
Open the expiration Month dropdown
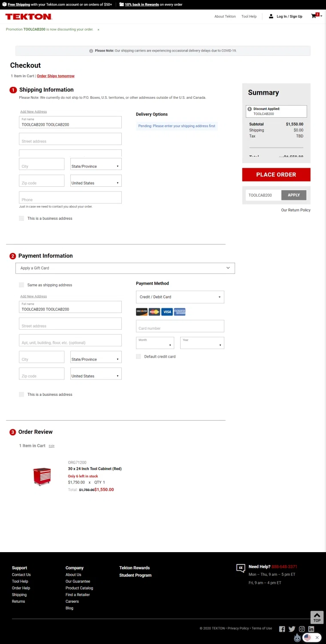(155, 343)
